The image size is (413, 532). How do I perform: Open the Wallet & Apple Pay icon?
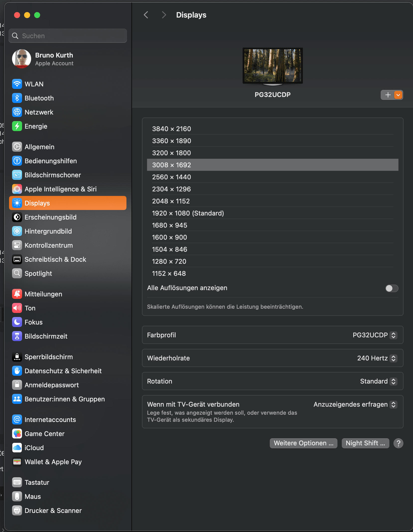coord(17,462)
